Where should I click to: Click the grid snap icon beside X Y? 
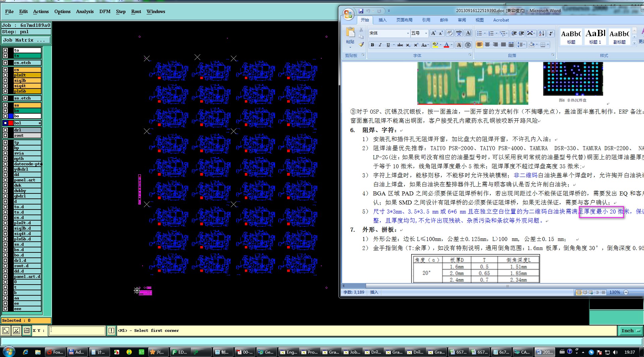tap(27, 331)
